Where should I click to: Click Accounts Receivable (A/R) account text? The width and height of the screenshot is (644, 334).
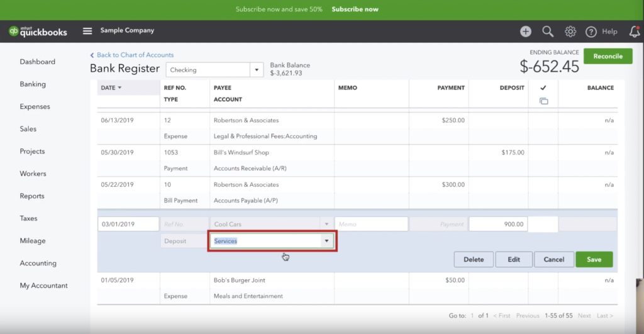250,169
